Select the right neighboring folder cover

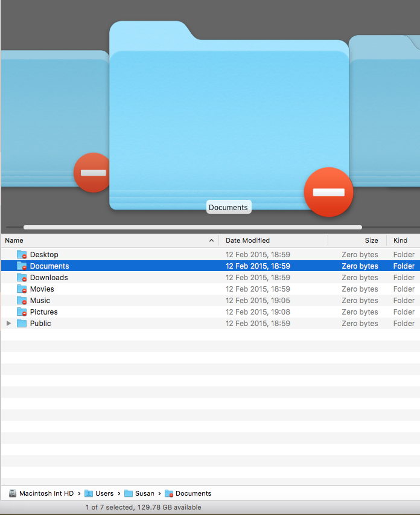tap(384, 112)
